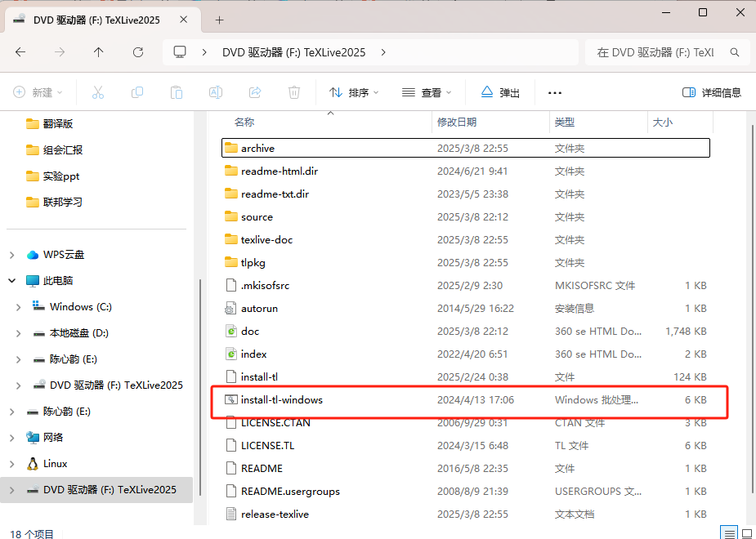Select 联邦学习 folder in sidebar

tap(63, 203)
